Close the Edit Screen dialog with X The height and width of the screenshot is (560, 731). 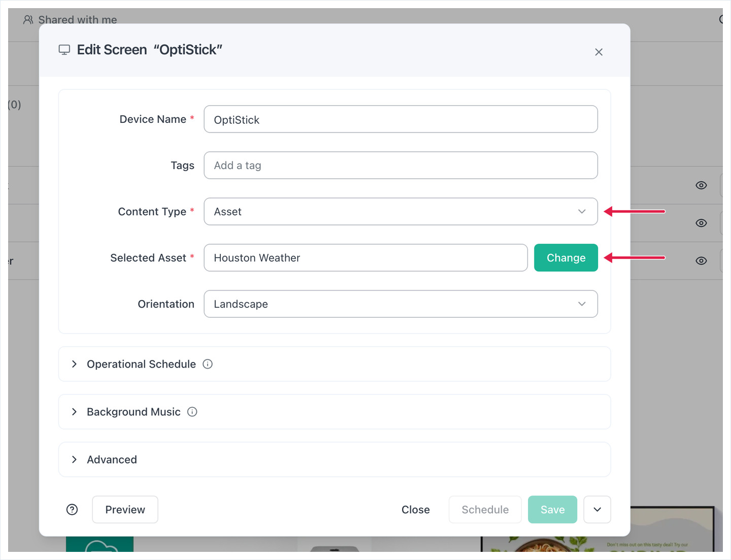[599, 52]
